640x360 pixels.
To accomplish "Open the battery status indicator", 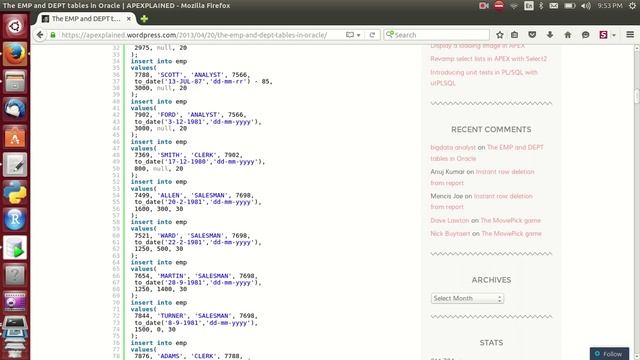I will click(x=569, y=6).
